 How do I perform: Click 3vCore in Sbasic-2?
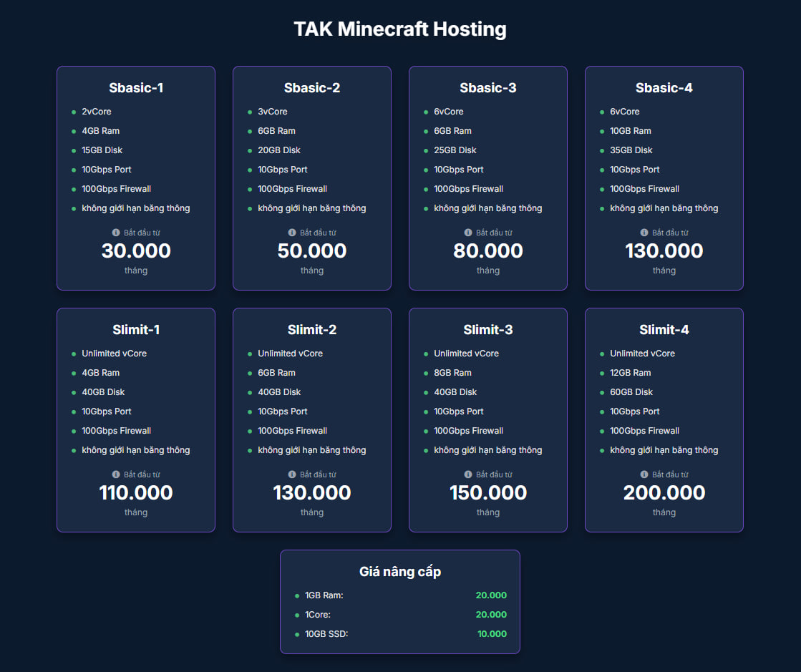pos(272,112)
